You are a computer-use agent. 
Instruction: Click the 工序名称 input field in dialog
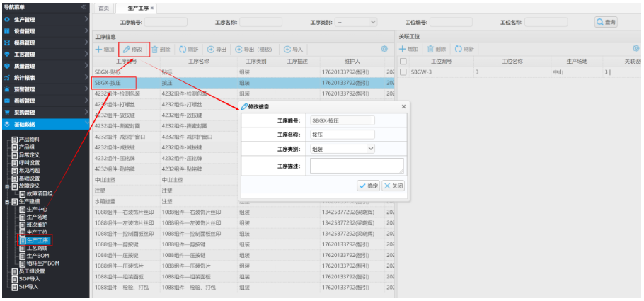tap(343, 134)
